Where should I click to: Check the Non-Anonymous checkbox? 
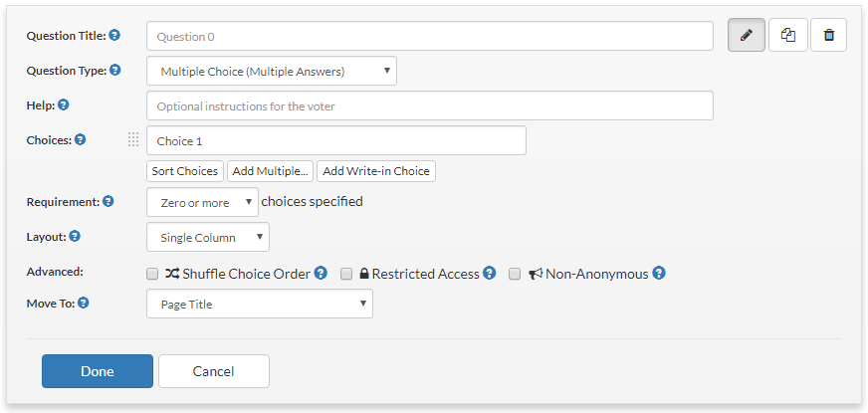[515, 274]
